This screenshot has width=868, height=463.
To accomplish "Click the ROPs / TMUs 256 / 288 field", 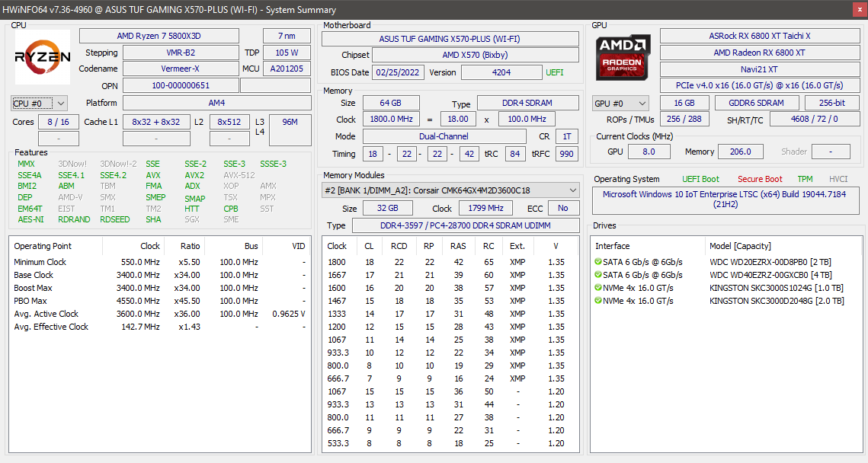I will (x=684, y=119).
